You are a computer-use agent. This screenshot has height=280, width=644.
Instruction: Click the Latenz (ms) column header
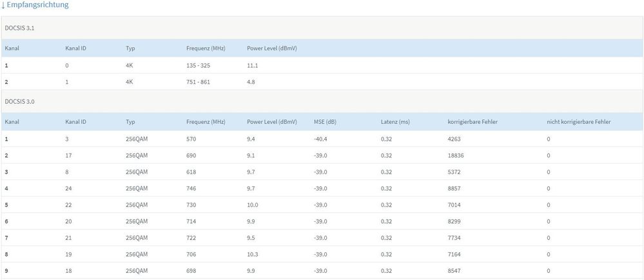point(395,122)
